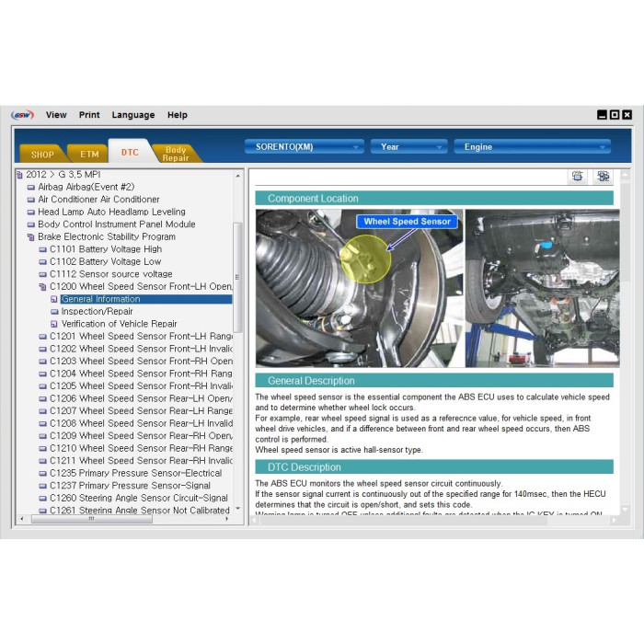Click the C1204 Wheel Speed Sensor icon

(42, 374)
